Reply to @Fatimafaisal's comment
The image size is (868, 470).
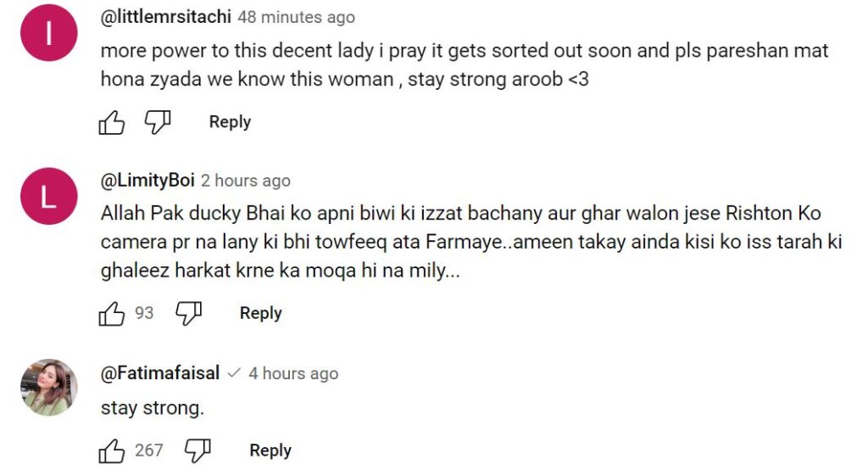point(270,450)
